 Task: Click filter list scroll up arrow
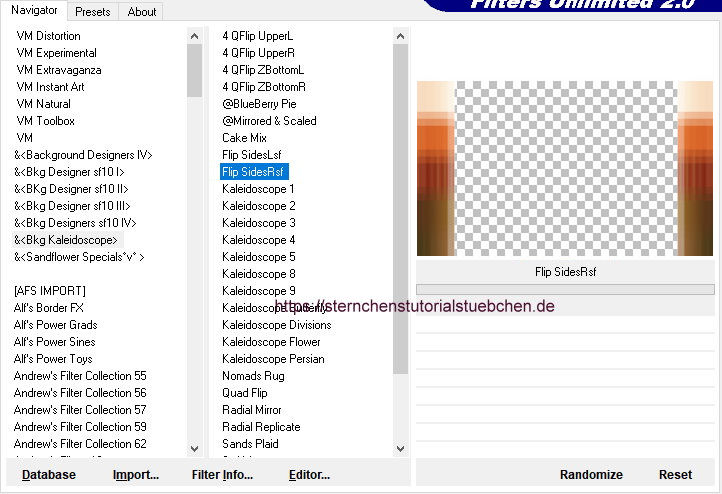[401, 36]
